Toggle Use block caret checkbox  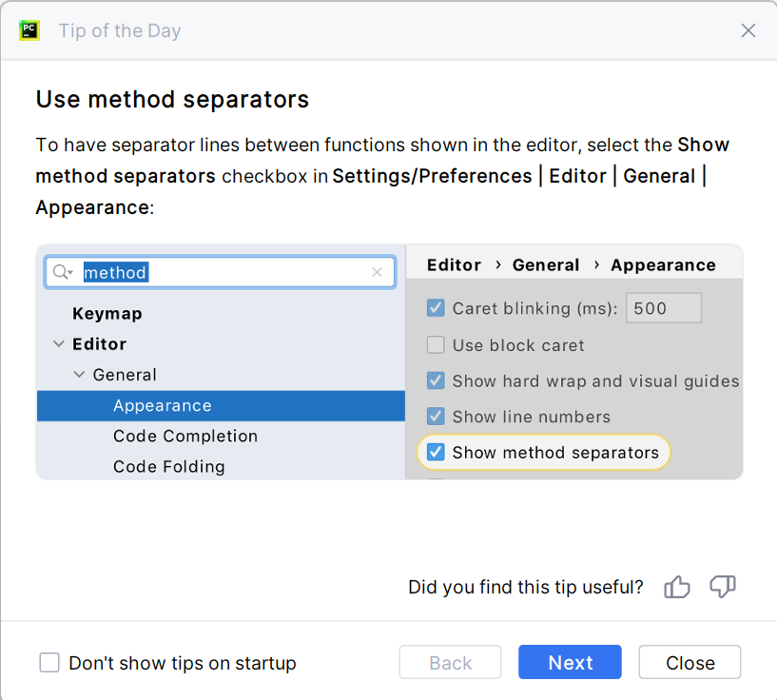coord(436,345)
